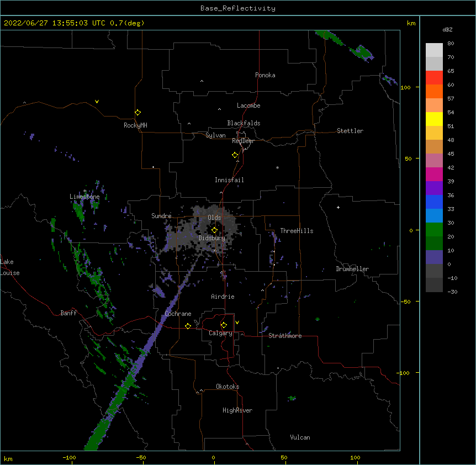The image size is (476, 465).
Task: Click the Base_Reflectivity title text
Action: pos(238,8)
